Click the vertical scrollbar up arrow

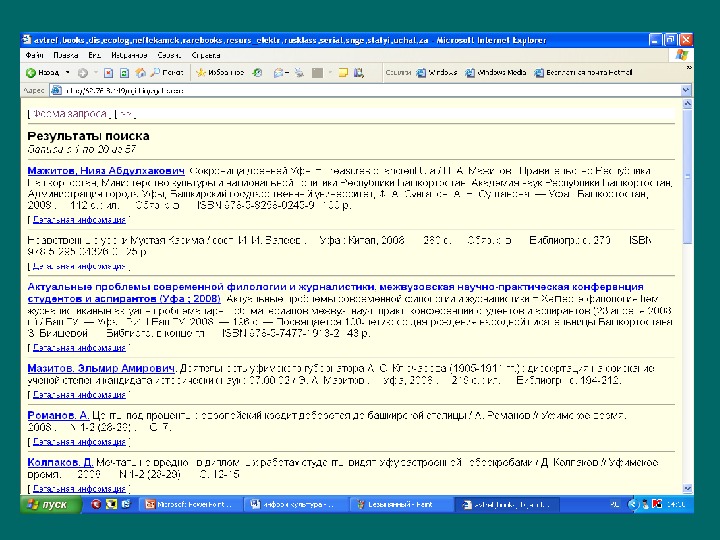[687, 104]
